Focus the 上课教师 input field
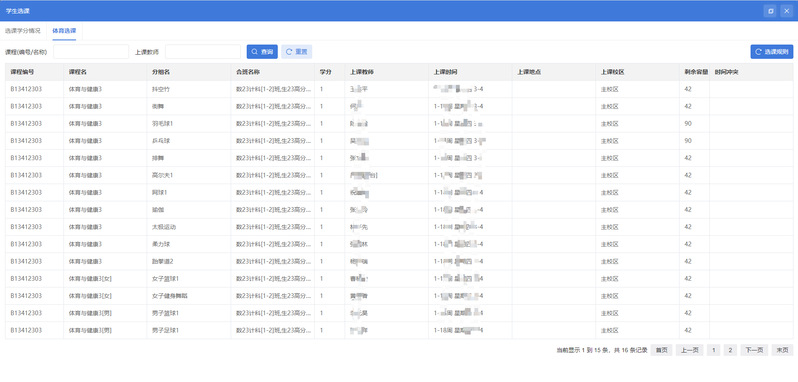Image resolution: width=798 pixels, height=382 pixels. pyautogui.click(x=203, y=52)
